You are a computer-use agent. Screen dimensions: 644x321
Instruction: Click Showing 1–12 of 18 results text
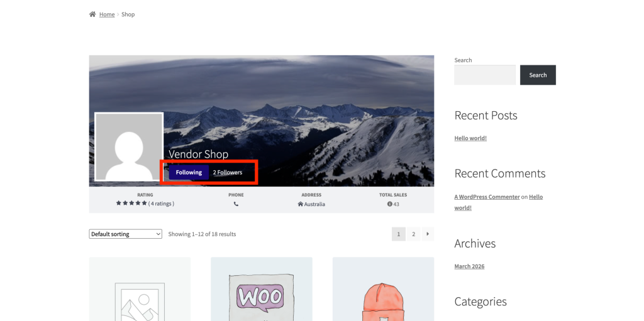point(202,234)
